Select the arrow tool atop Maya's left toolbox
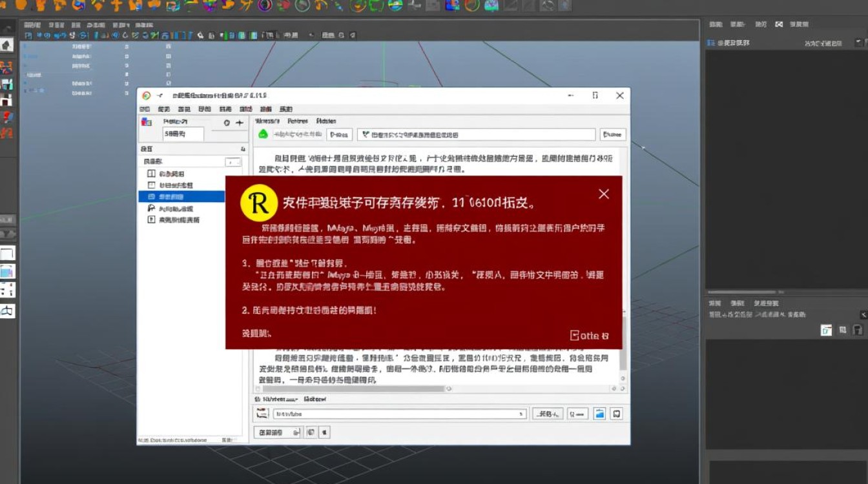This screenshot has width=868, height=484. (6, 45)
